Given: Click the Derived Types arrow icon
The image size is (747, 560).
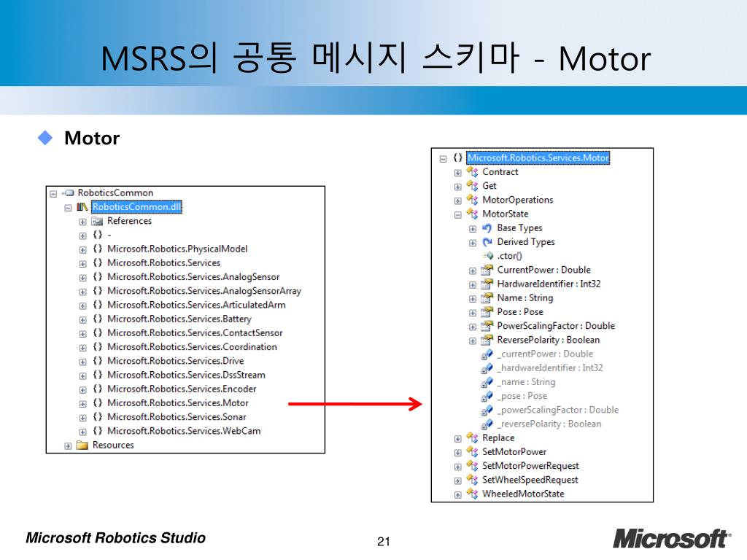Looking at the screenshot, I should (487, 242).
